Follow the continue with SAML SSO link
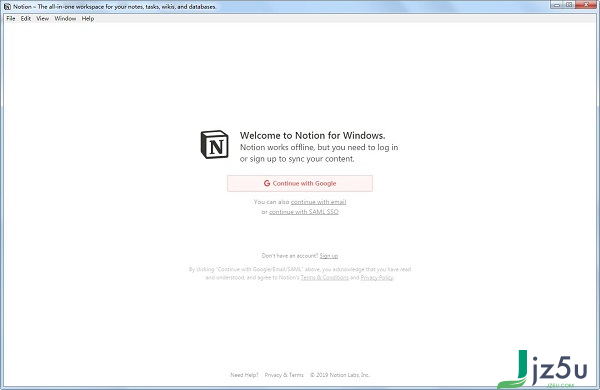Image resolution: width=600 pixels, height=390 pixels. tap(303, 212)
